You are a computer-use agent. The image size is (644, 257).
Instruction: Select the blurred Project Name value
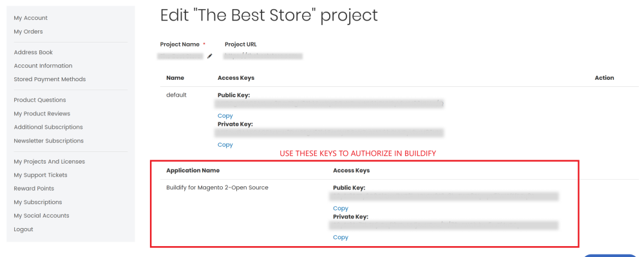point(180,56)
